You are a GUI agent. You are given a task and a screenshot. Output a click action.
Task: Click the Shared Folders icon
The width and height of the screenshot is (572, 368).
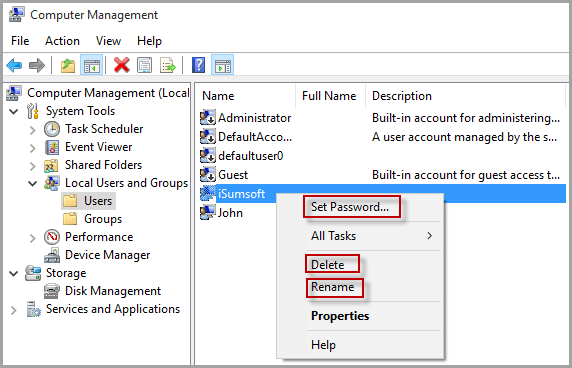point(51,165)
